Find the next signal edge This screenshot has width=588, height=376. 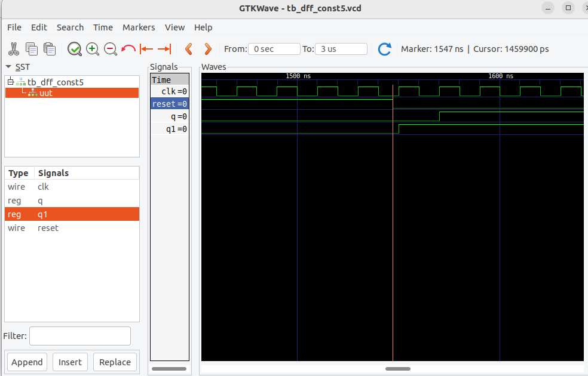click(207, 49)
